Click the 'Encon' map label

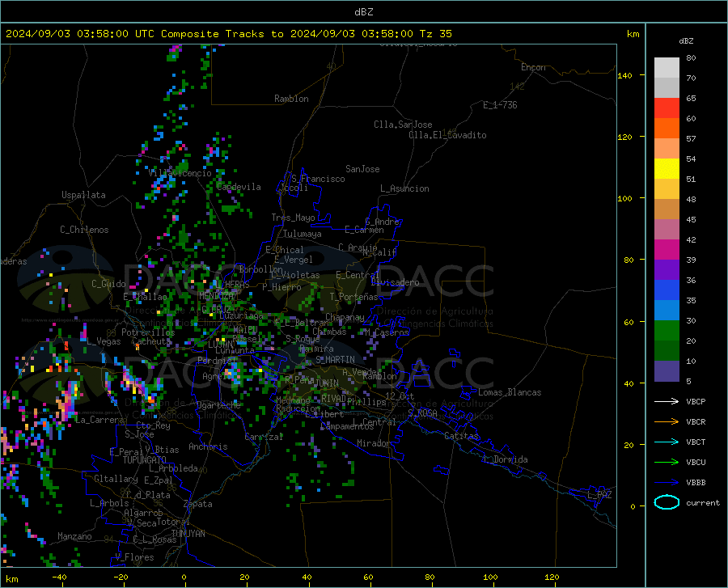tap(533, 67)
